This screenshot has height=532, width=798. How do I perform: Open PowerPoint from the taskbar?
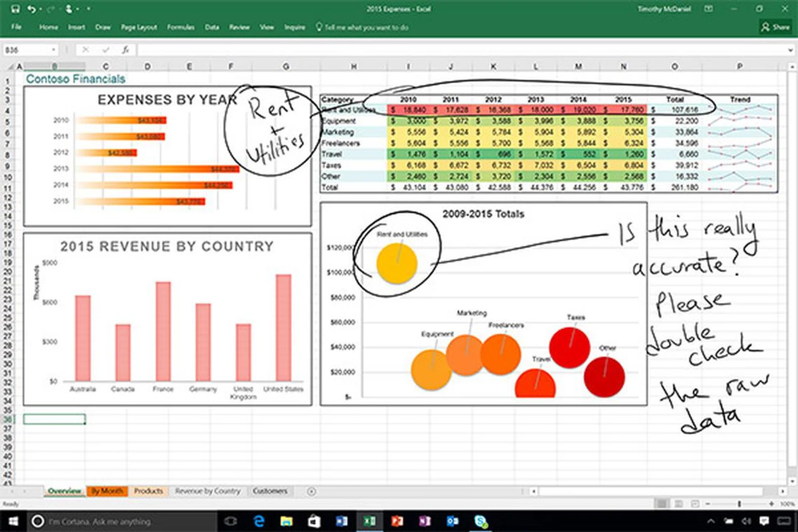(397, 521)
